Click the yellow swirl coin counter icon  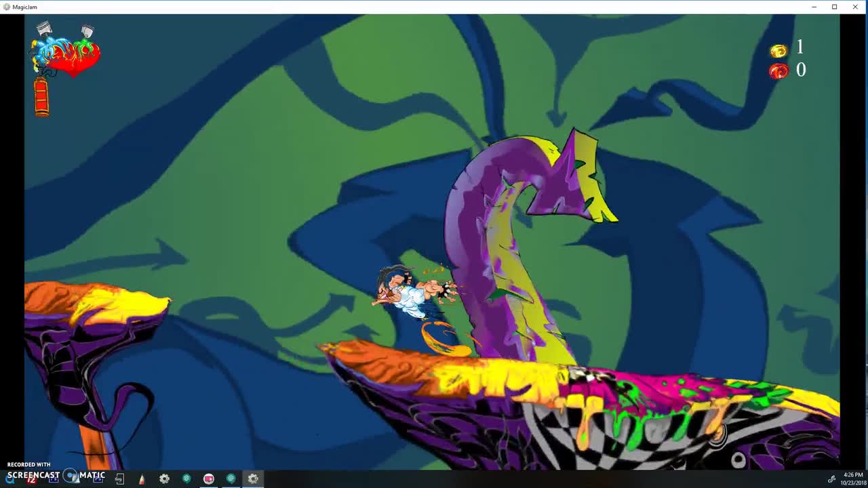(778, 51)
